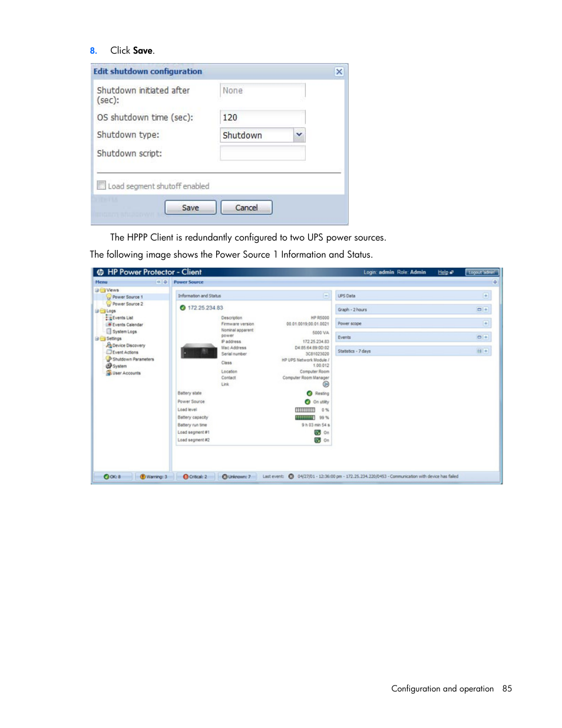The width and height of the screenshot is (562, 728).
Task: Open Graph - 2 hours in a window
Action: pyautogui.click(x=480, y=309)
